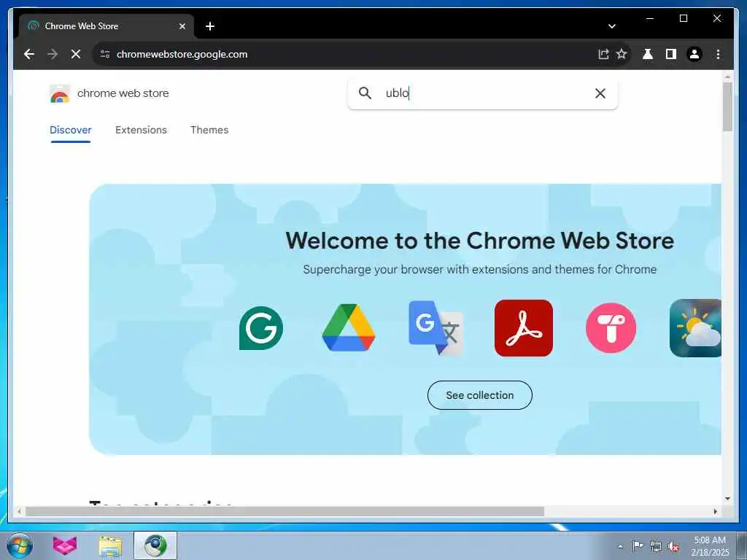This screenshot has width=747, height=560.
Task: Open Action Center flag icon
Action: 638,546
